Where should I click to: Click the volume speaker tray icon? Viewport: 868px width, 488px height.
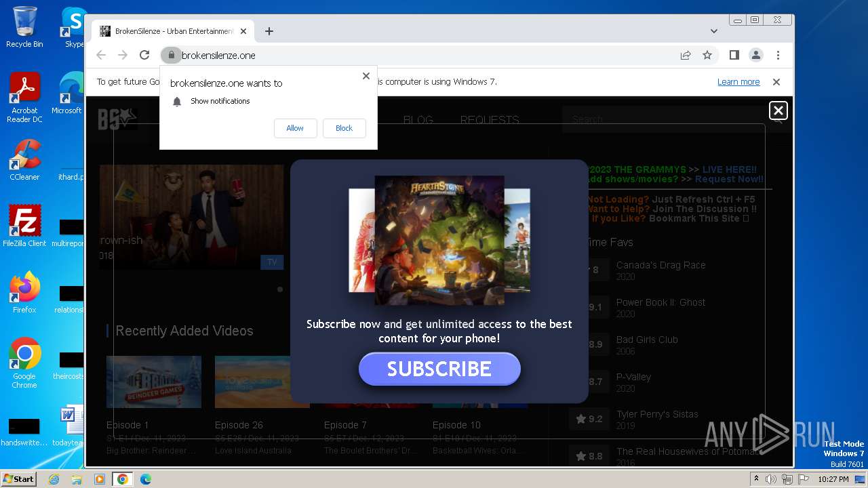pyautogui.click(x=771, y=479)
